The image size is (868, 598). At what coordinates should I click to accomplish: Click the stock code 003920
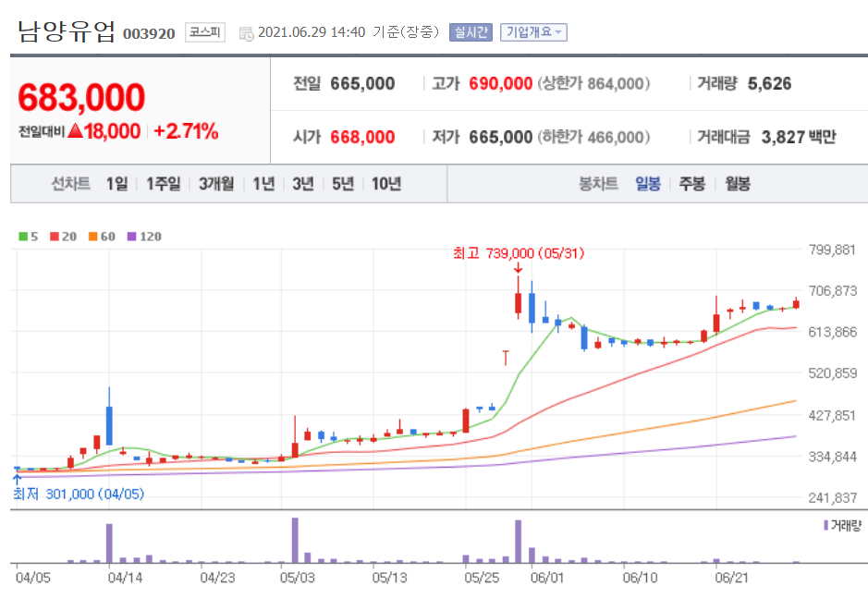pyautogui.click(x=149, y=34)
